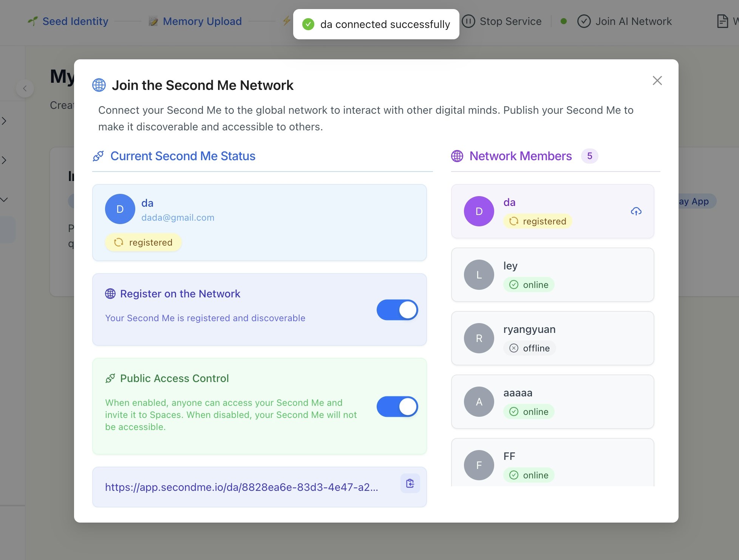Expand the second sidebar chevron item

point(4,160)
